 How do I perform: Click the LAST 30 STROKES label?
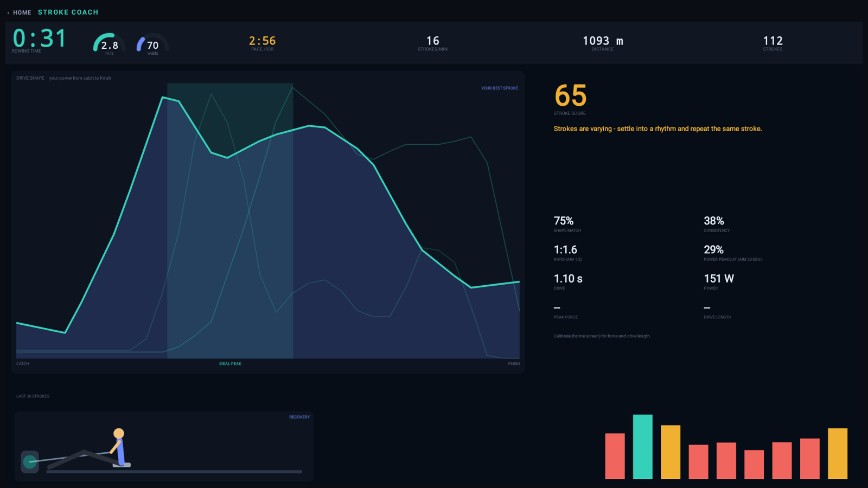(x=33, y=396)
